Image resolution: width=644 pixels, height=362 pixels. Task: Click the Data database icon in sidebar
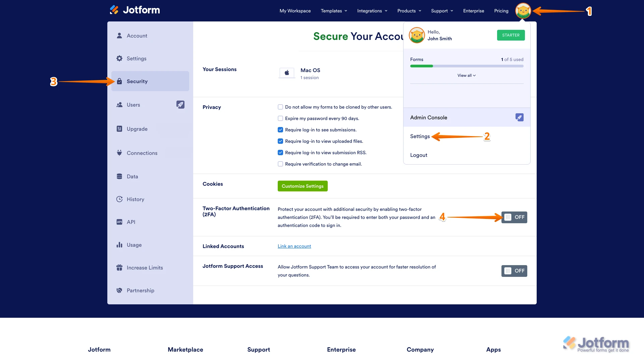[x=119, y=176]
